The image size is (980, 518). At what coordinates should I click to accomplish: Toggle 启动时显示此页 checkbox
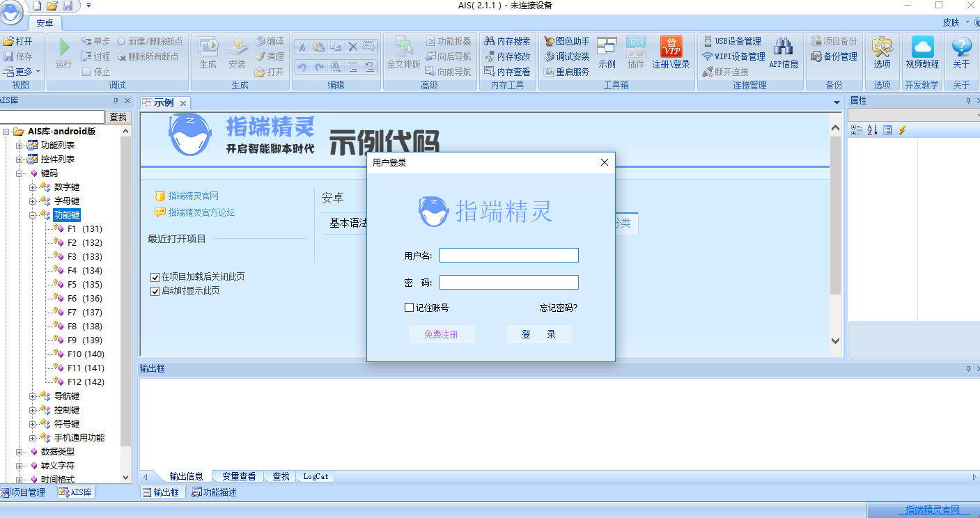[x=155, y=291]
